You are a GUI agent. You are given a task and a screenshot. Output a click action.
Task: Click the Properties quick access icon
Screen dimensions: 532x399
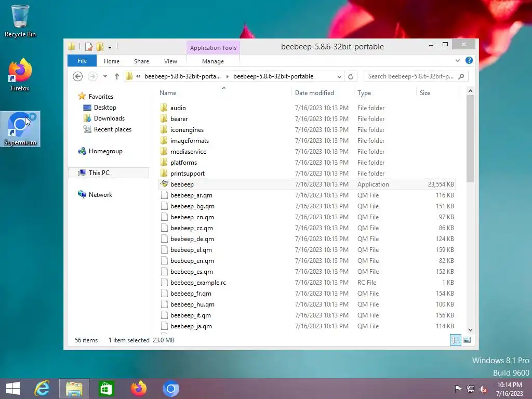pyautogui.click(x=89, y=46)
